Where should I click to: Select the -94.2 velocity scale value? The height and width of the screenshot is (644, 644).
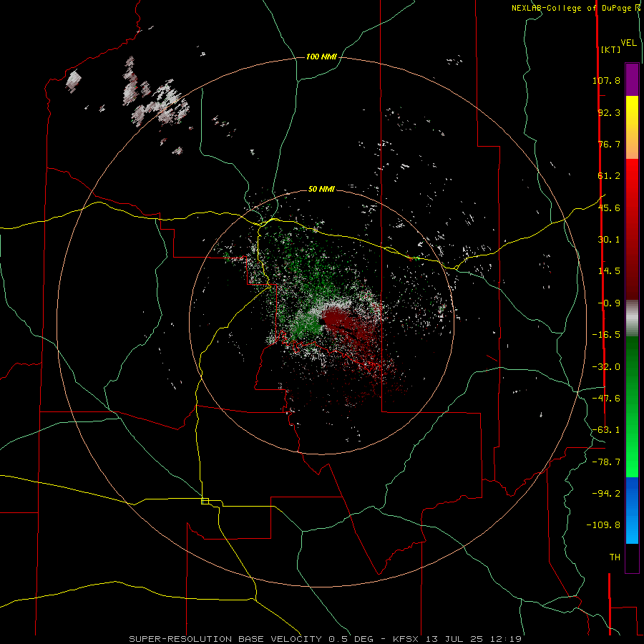tap(606, 494)
